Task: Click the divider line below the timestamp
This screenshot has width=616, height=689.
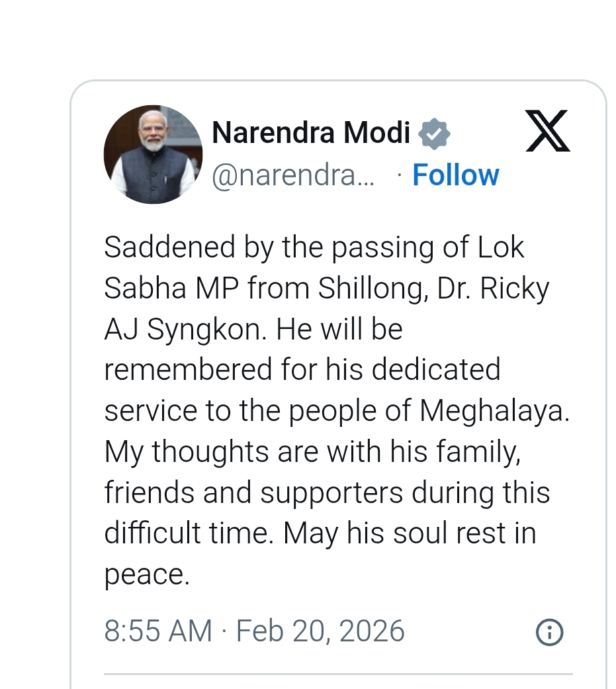Action: pos(337,674)
